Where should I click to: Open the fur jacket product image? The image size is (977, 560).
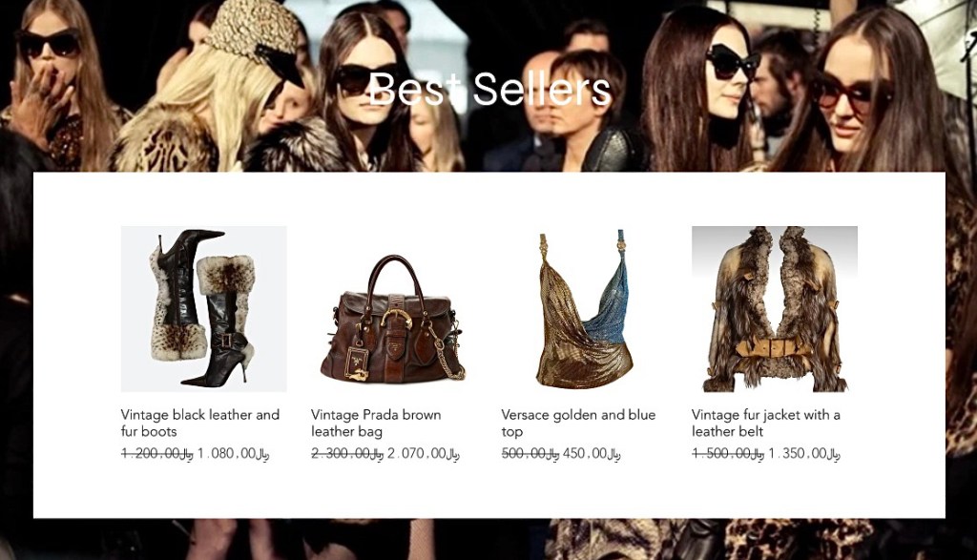[775, 309]
